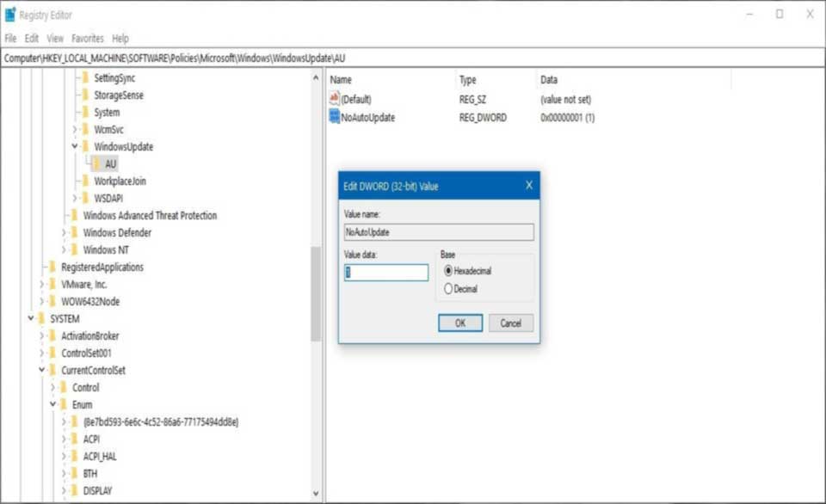Click the tree pane vertical scrollbar thumb

pos(316,294)
